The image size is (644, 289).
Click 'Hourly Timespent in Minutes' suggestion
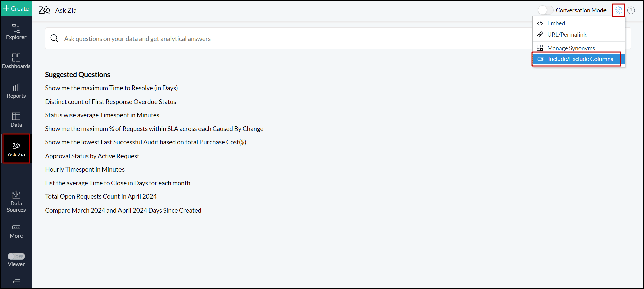click(x=85, y=170)
